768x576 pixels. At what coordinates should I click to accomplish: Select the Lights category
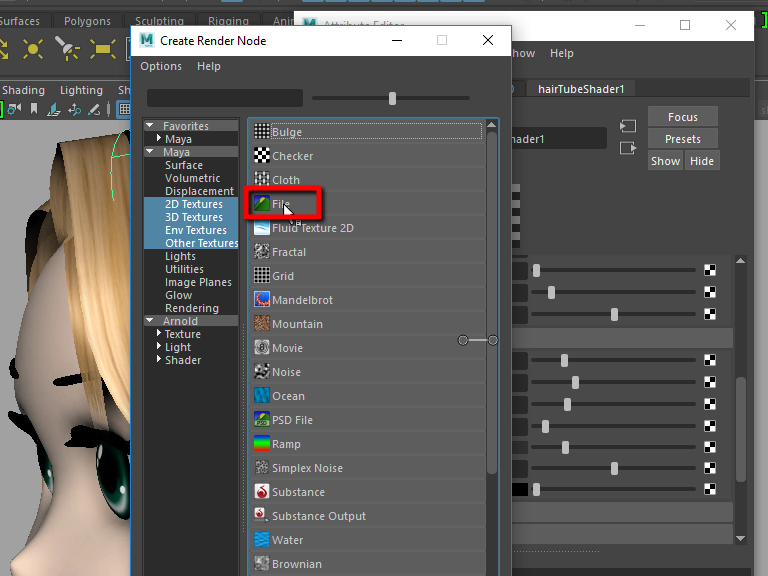(x=180, y=256)
